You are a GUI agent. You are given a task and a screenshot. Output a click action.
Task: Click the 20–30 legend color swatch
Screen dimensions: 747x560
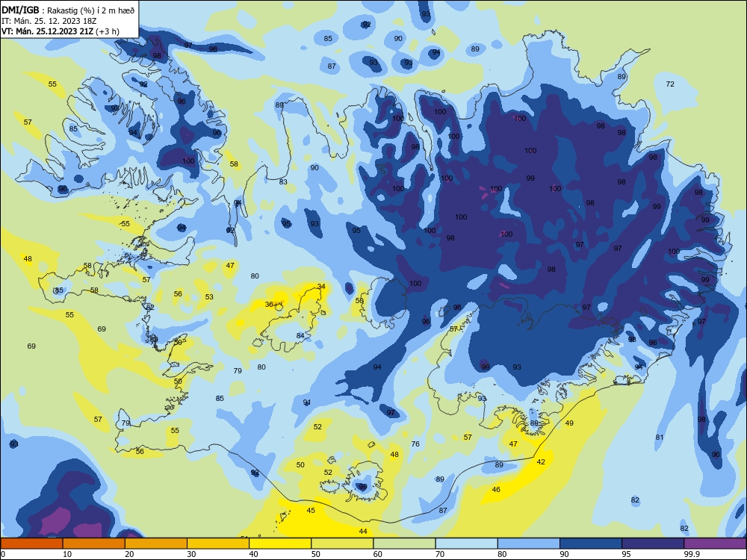(x=156, y=544)
